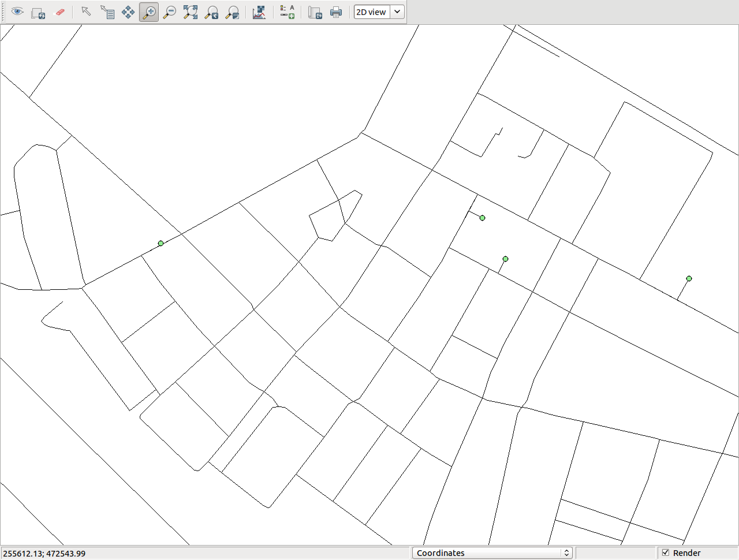Open the zoom options menu icon
This screenshot has height=560, width=739.
(233, 12)
